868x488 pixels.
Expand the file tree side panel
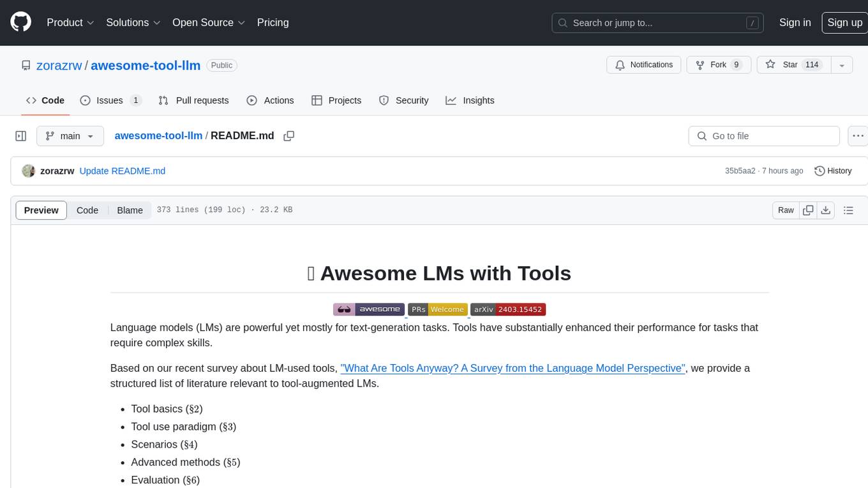21,136
